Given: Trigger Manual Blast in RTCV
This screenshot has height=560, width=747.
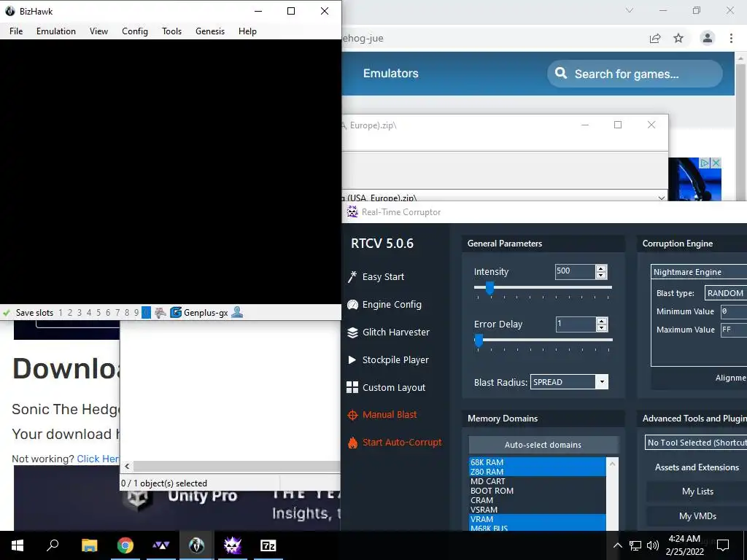Looking at the screenshot, I should tap(390, 415).
